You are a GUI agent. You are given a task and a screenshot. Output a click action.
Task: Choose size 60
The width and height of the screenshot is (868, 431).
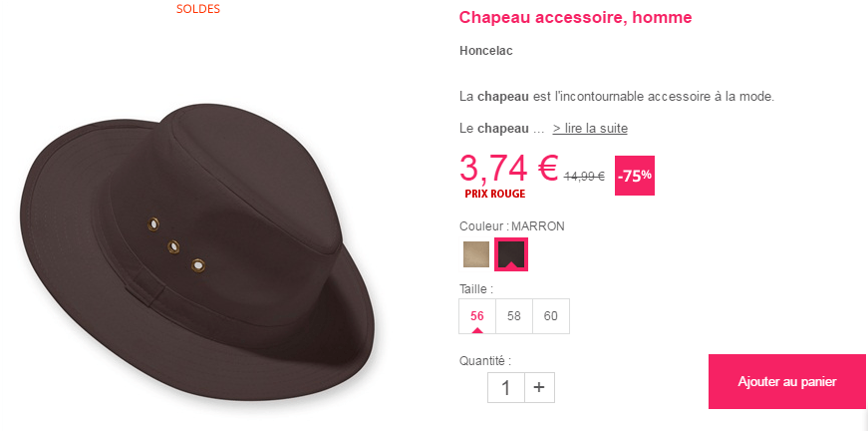coord(551,316)
